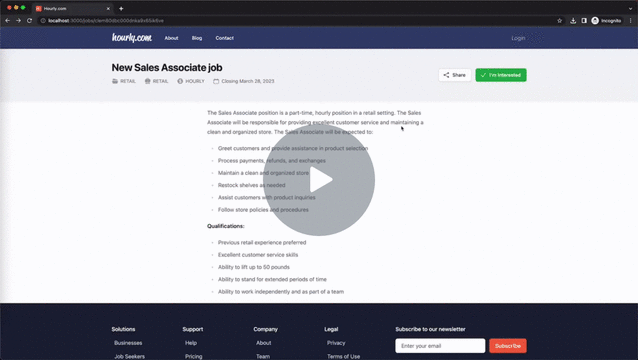This screenshot has height=360, width=638.
Task: Open the About nav item
Action: 171,38
